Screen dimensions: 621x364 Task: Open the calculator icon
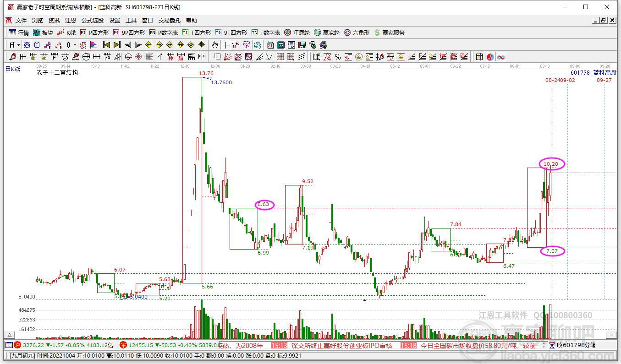[x=280, y=45]
